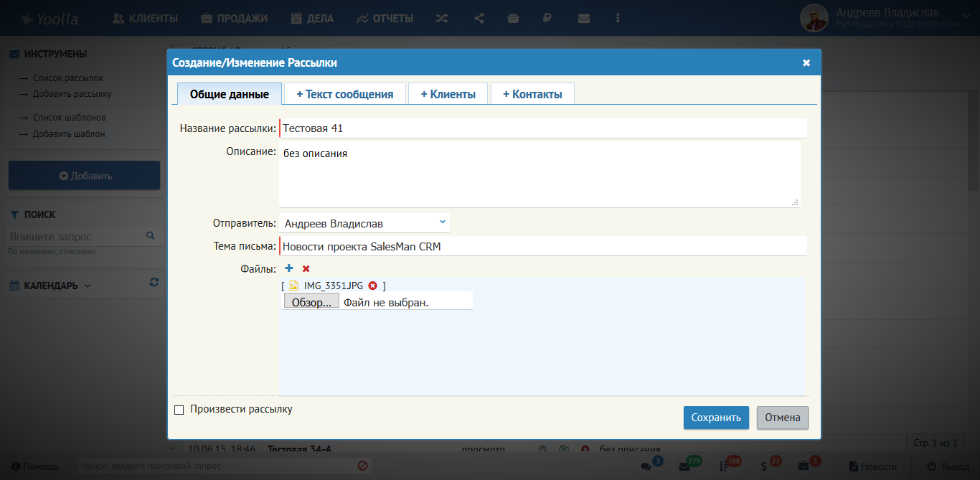Image resolution: width=980 pixels, height=480 pixels.
Task: Open the briefcase icon in top bar
Action: (x=513, y=19)
